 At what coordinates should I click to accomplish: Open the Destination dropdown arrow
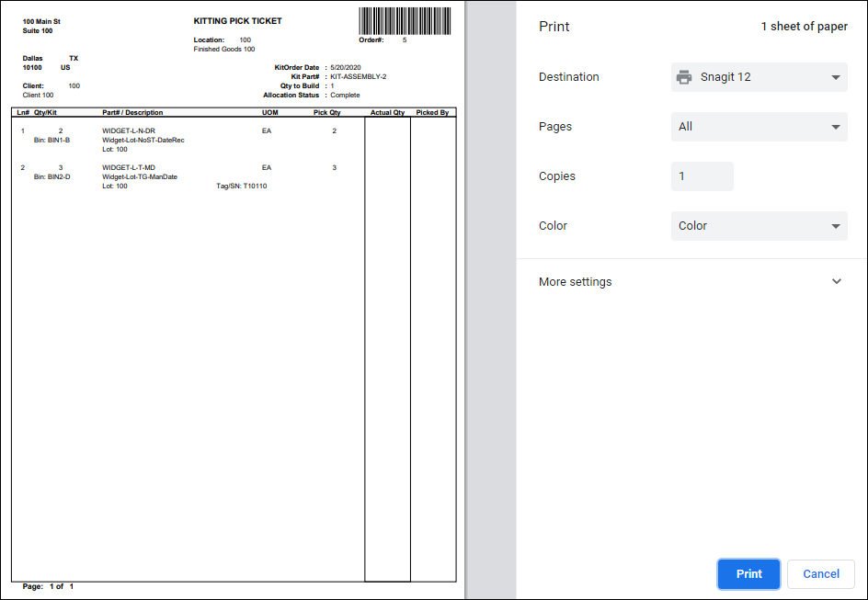click(836, 77)
